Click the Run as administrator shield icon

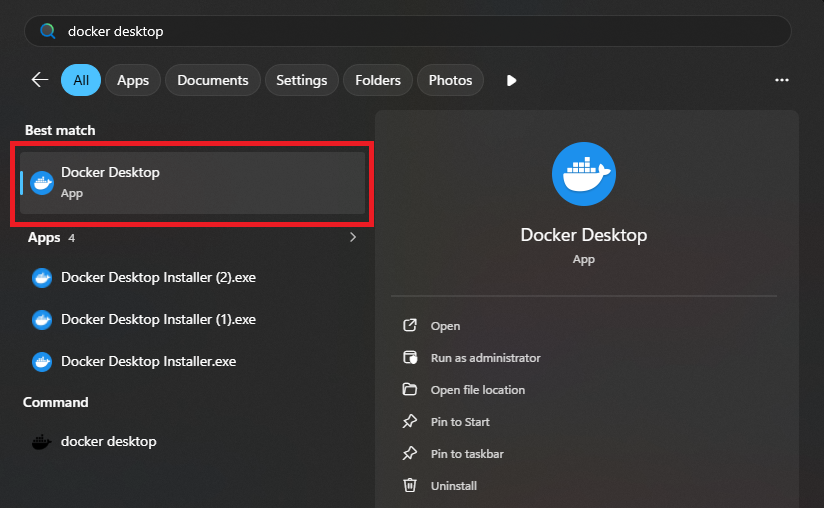coord(410,358)
